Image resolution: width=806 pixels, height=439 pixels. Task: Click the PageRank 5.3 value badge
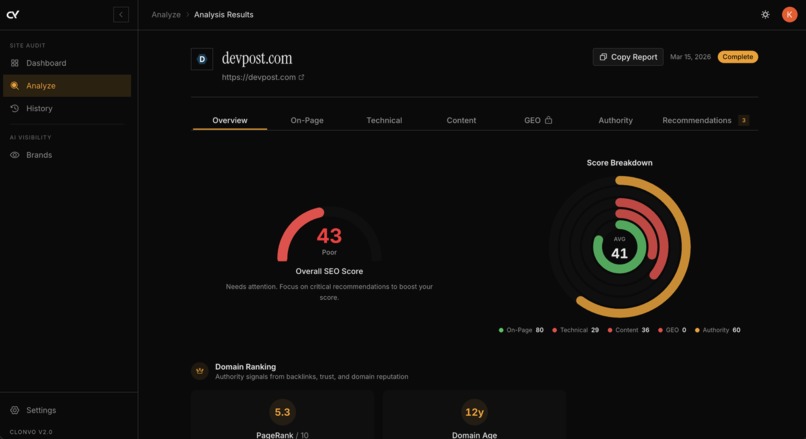[x=282, y=412]
